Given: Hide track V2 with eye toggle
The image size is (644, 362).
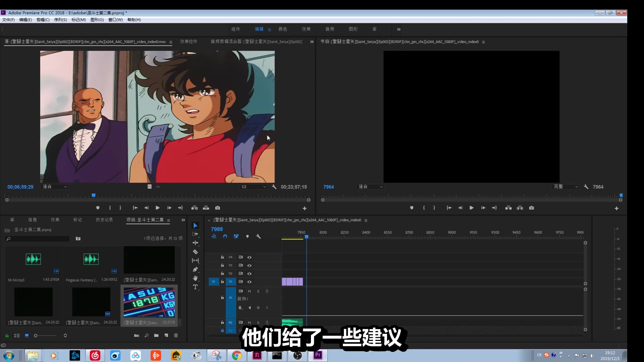Looking at the screenshot, I should tap(249, 274).
